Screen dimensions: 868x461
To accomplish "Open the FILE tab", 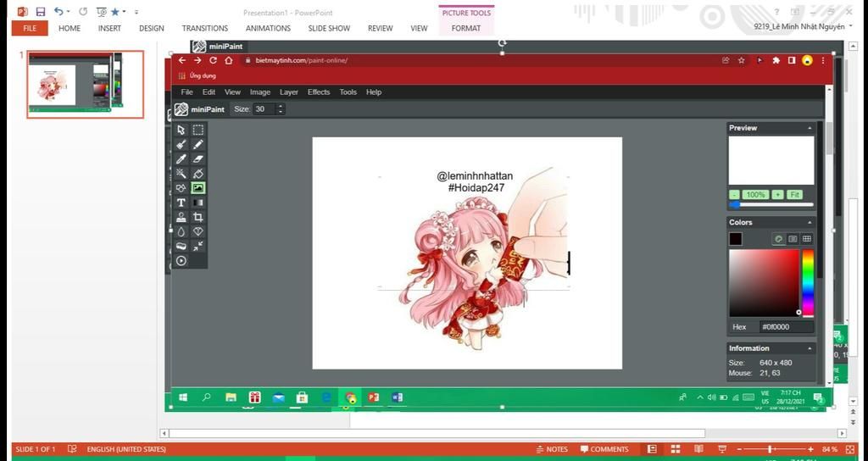I will pos(30,28).
